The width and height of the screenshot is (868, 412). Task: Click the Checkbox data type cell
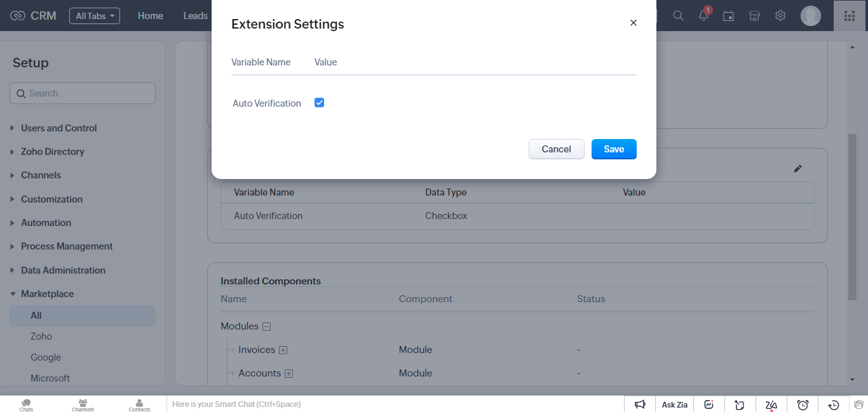click(x=446, y=216)
